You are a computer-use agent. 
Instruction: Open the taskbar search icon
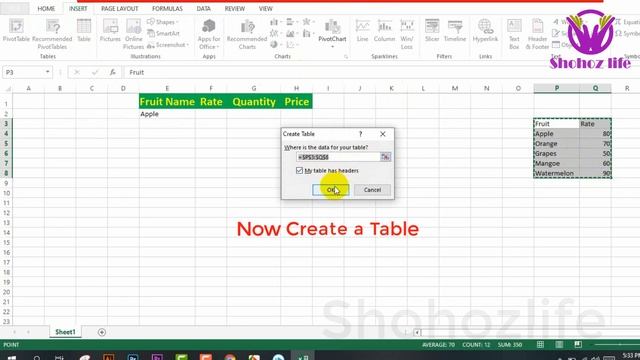click(x=37, y=357)
